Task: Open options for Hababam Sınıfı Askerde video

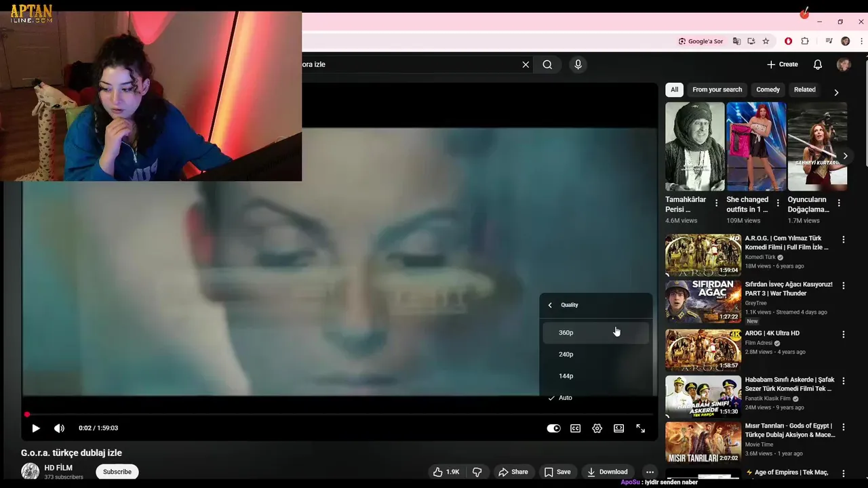Action: tap(844, 381)
